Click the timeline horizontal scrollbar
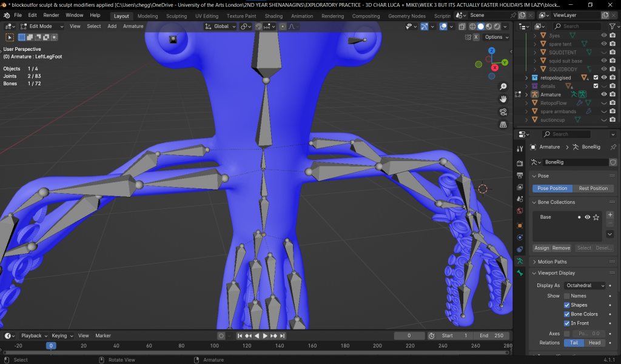Viewport: 621px width, 364px height. (257, 352)
